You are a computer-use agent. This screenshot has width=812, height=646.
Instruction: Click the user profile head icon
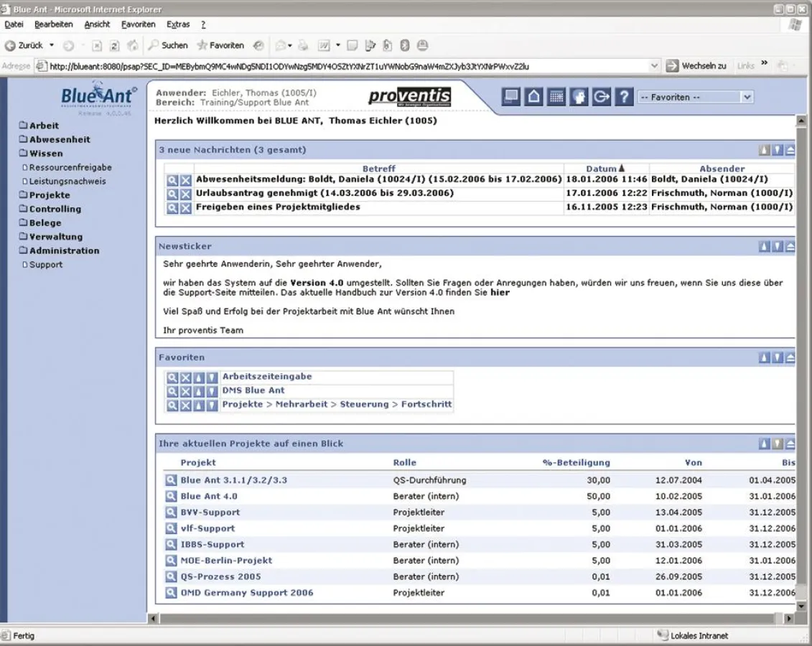pos(579,97)
